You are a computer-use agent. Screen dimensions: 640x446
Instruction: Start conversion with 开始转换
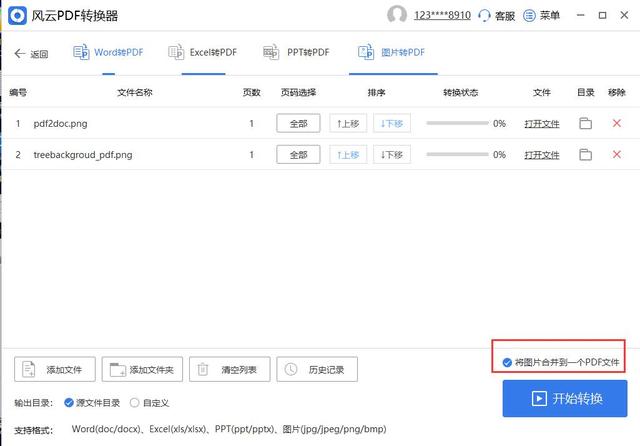point(565,398)
